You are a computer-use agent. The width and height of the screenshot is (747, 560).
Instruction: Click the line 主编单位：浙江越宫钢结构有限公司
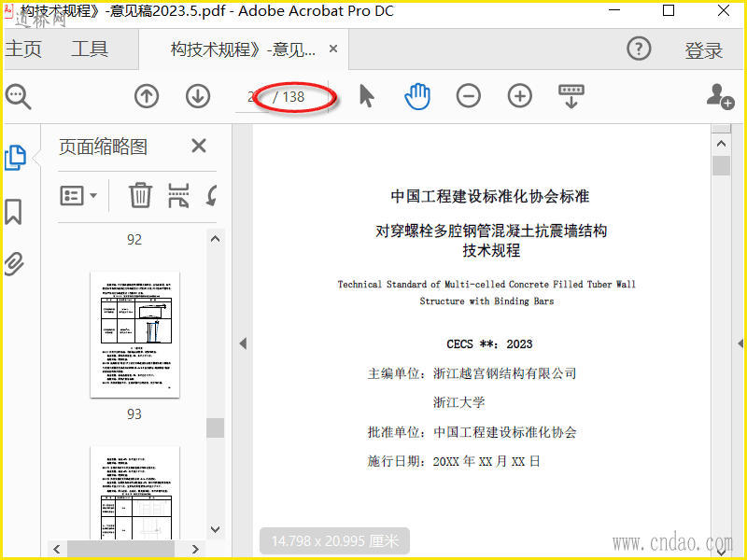(472, 373)
